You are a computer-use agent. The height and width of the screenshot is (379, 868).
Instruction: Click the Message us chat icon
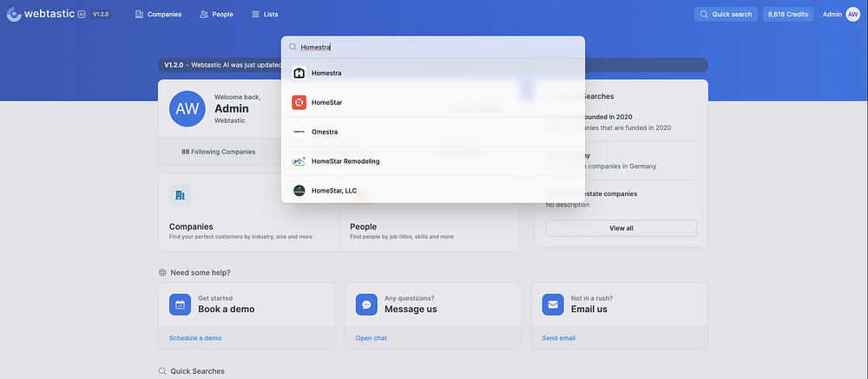point(366,304)
